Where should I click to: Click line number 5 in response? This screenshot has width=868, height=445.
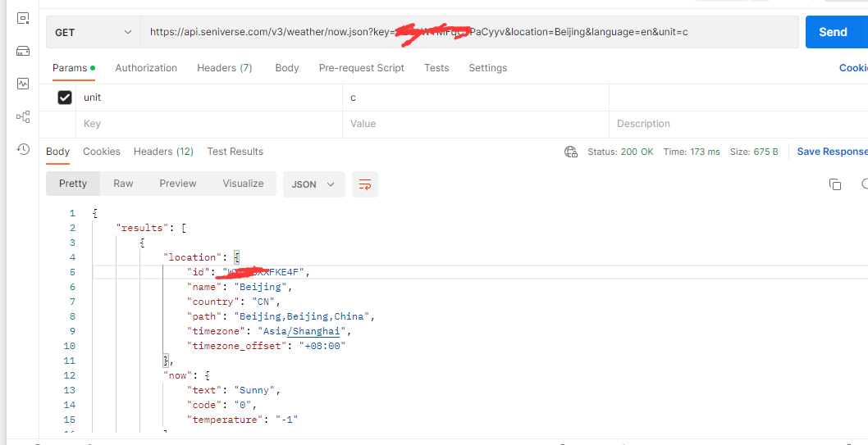pos(72,272)
